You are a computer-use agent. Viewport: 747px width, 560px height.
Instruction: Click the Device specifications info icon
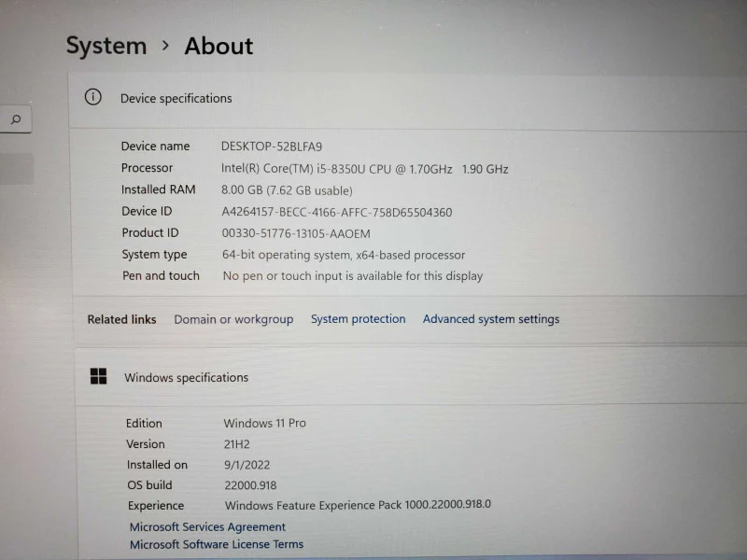(92, 97)
